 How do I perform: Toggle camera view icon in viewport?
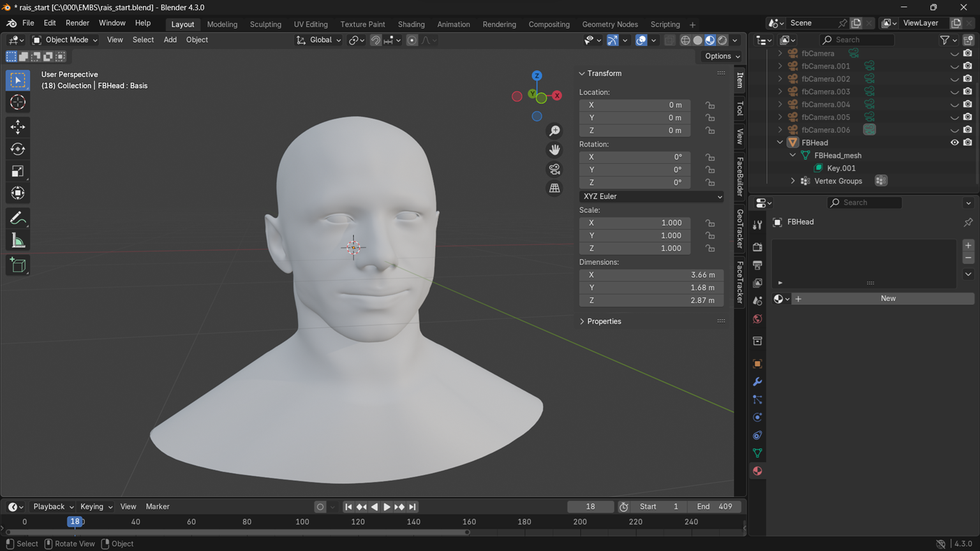tap(554, 169)
